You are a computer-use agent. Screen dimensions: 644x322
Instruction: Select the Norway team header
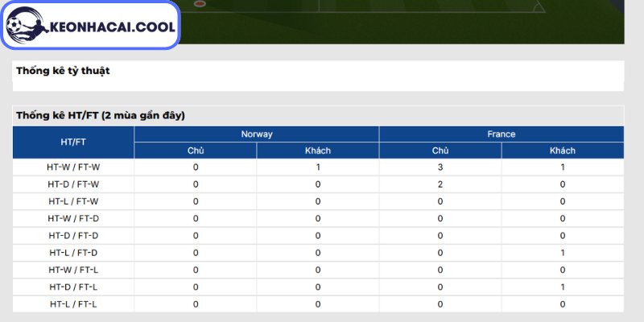(x=256, y=134)
